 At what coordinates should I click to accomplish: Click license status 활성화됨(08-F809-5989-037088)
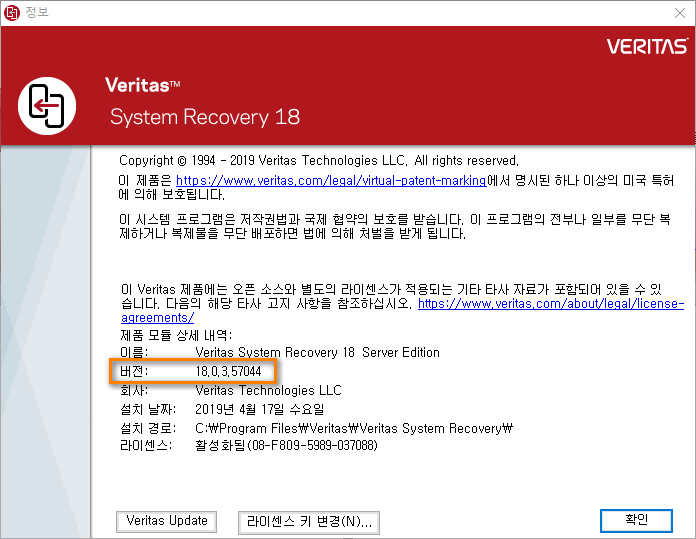point(286,445)
